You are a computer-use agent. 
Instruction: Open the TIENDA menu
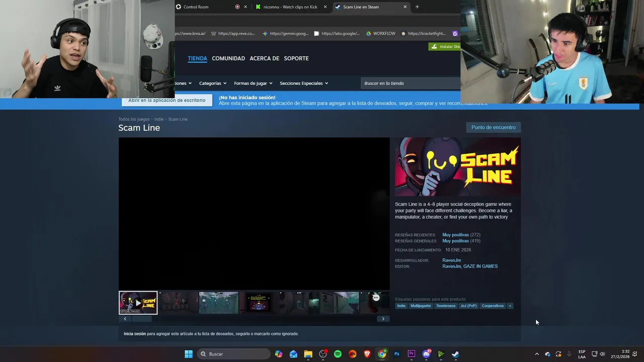tap(197, 58)
